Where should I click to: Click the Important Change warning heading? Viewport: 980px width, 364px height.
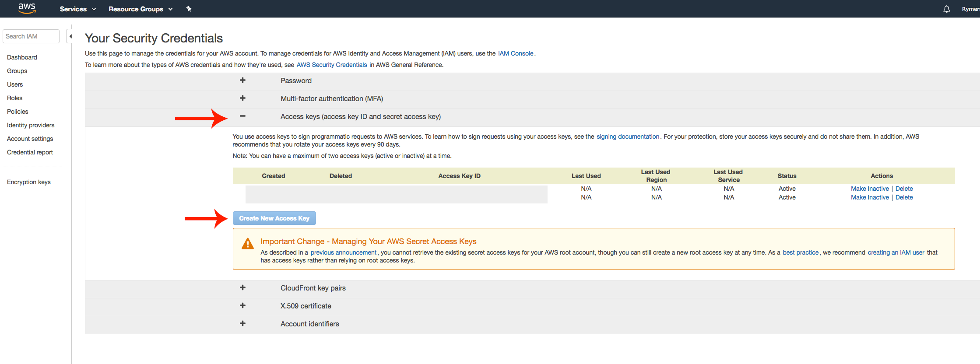point(369,241)
